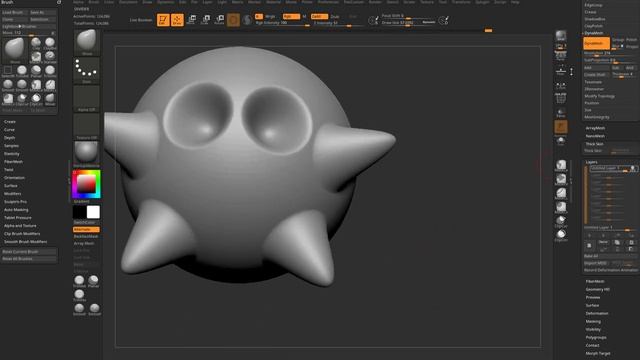The height and width of the screenshot is (360, 640).
Task: Click the Live Boolean button
Action: pyautogui.click(x=141, y=20)
